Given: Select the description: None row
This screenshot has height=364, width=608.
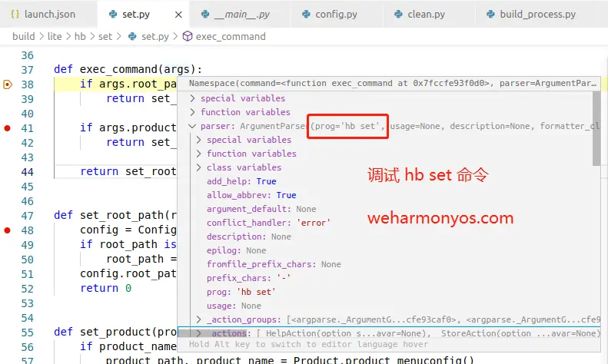Looking at the screenshot, I should 248,237.
